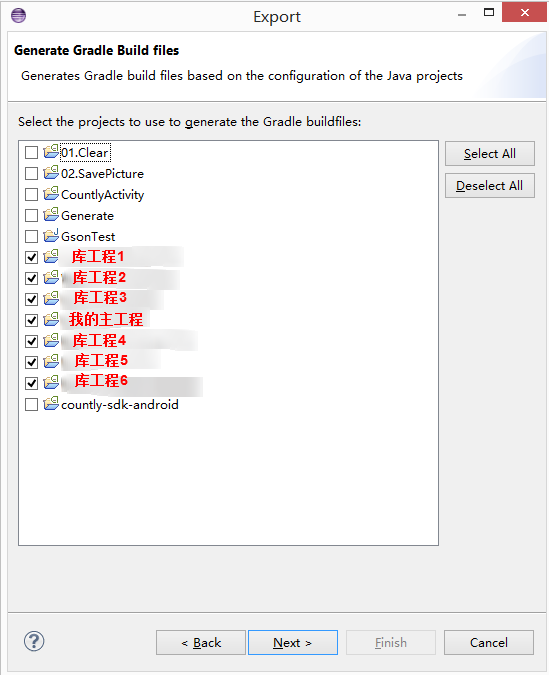The image size is (549, 675).
Task: Click the 02.SavePicture project folder icon
Action: (51, 173)
